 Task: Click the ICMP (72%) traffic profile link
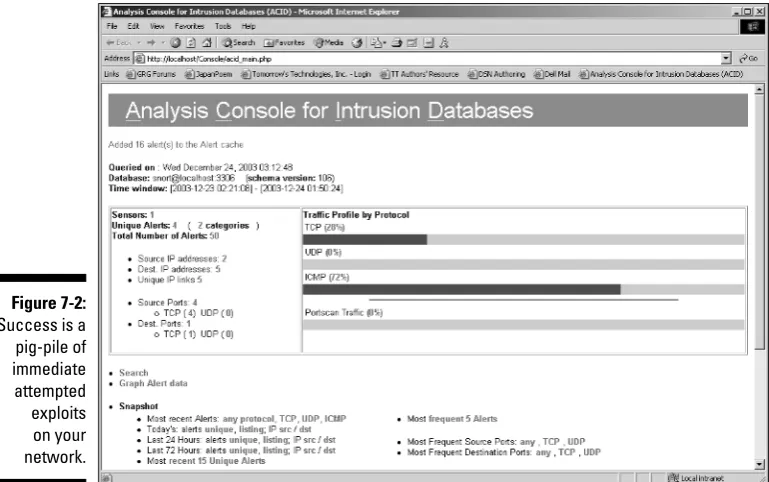click(327, 277)
